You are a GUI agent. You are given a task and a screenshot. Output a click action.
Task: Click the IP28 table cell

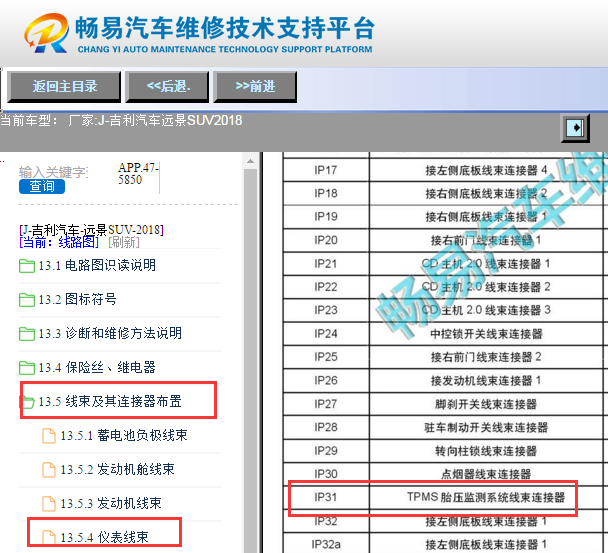326,427
